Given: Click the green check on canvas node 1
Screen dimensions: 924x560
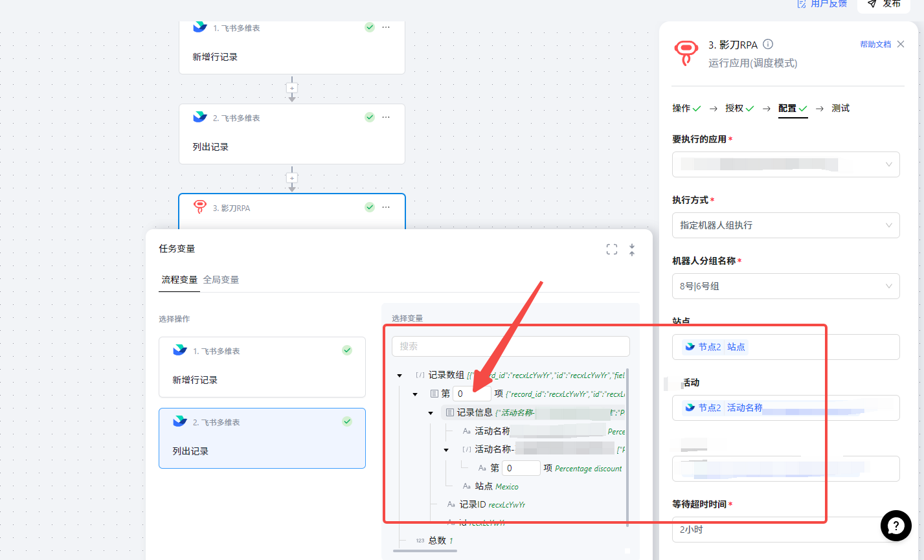Looking at the screenshot, I should pos(370,27).
